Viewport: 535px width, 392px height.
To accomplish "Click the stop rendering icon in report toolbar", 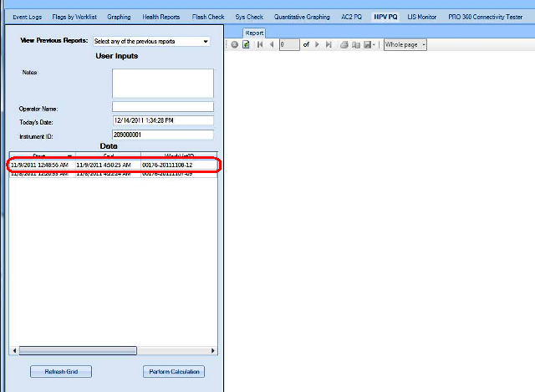I will point(235,44).
